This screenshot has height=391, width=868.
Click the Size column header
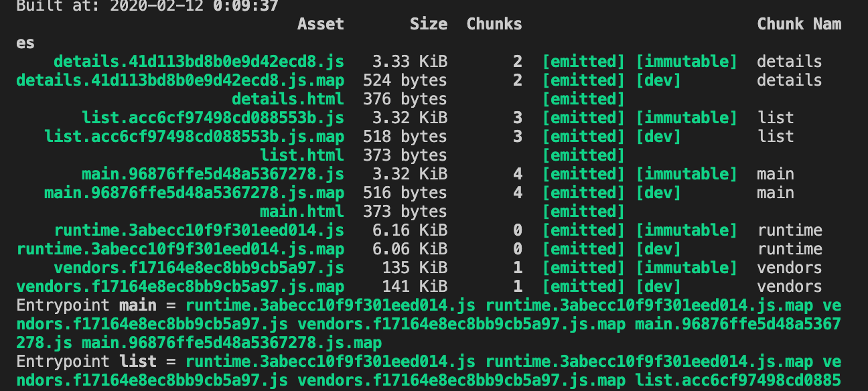[428, 24]
